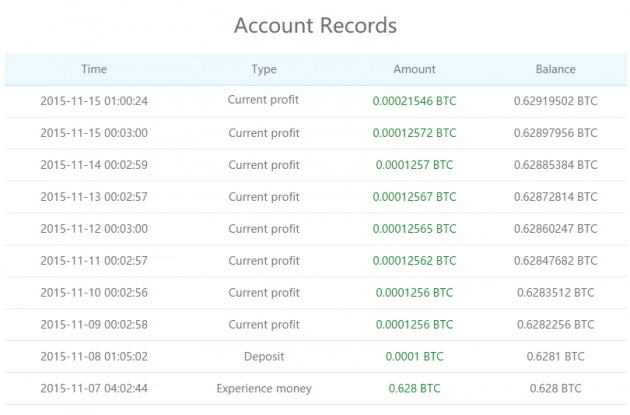Click the 0.6283512 BTC balance

click(556, 292)
